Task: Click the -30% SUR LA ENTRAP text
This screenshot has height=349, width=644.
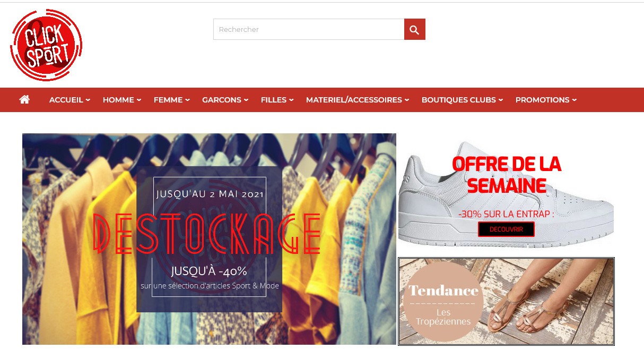Action: 506,214
